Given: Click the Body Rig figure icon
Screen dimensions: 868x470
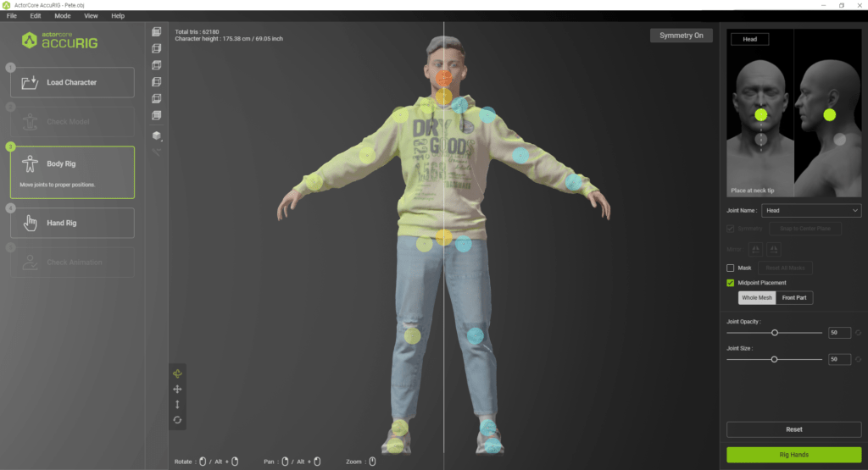Looking at the screenshot, I should coord(30,163).
